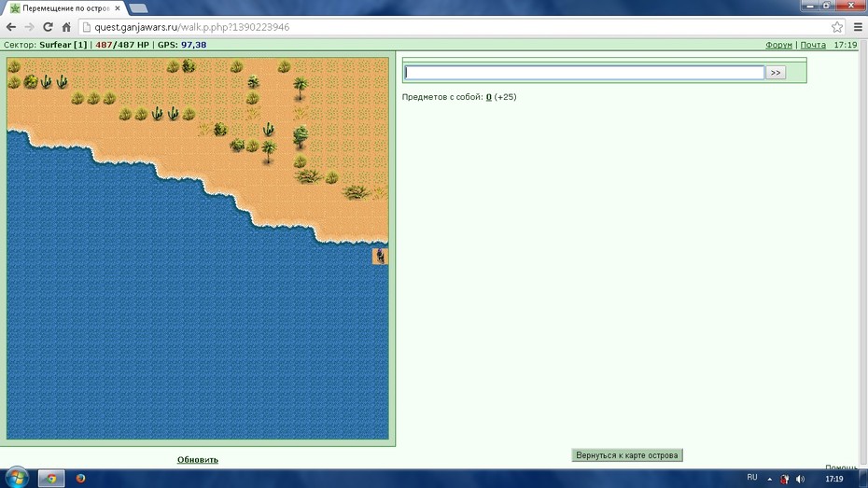Click the Предметов с собой label
Screen dimensions: 868x488
tap(442, 97)
